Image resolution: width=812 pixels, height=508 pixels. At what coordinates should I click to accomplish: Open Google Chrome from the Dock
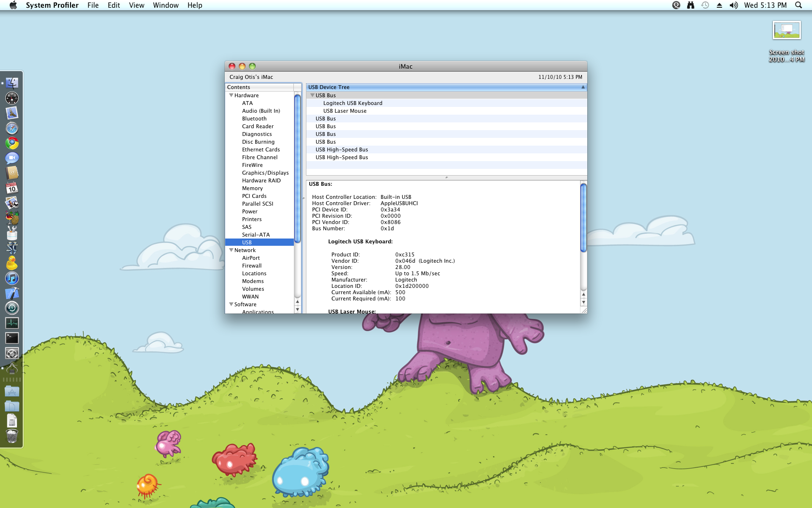point(12,143)
